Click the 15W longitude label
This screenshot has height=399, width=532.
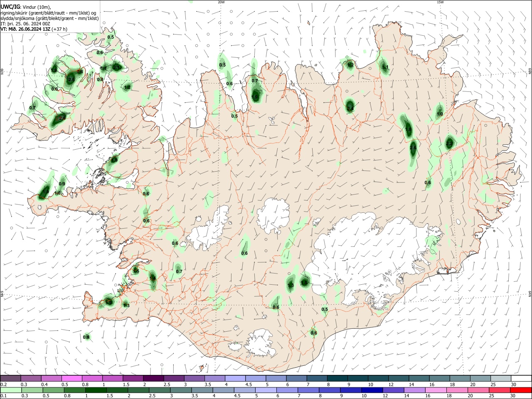pos(440,2)
